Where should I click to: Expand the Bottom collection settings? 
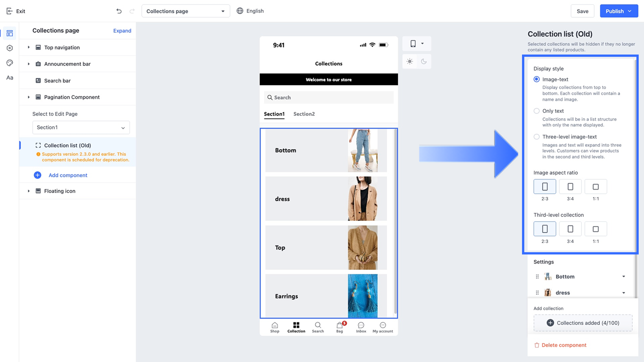[x=624, y=276]
